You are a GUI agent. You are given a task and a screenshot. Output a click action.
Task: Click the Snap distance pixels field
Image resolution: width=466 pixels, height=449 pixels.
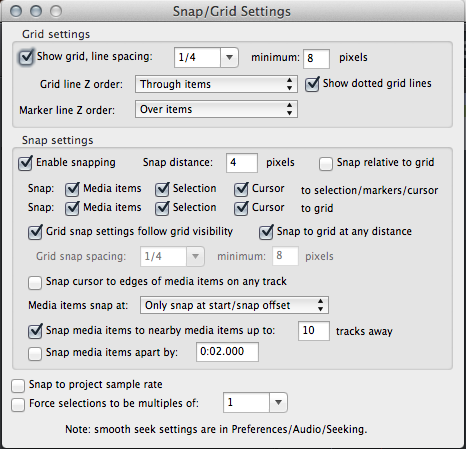[x=242, y=163]
